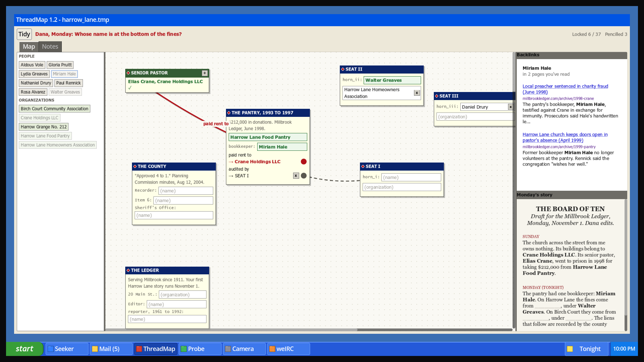Screen dimensions: 644x362
Task: Click the 20 Main St. organization field
Action: 183,295
